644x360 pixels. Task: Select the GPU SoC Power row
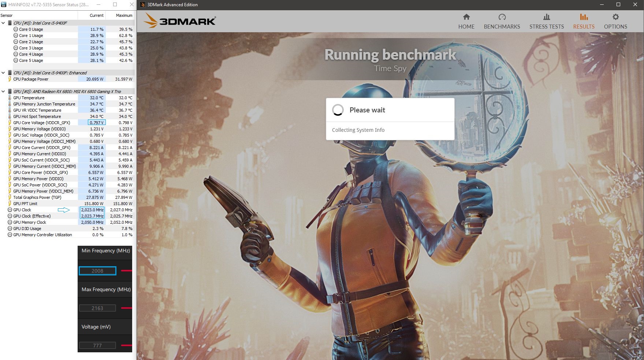click(x=67, y=185)
